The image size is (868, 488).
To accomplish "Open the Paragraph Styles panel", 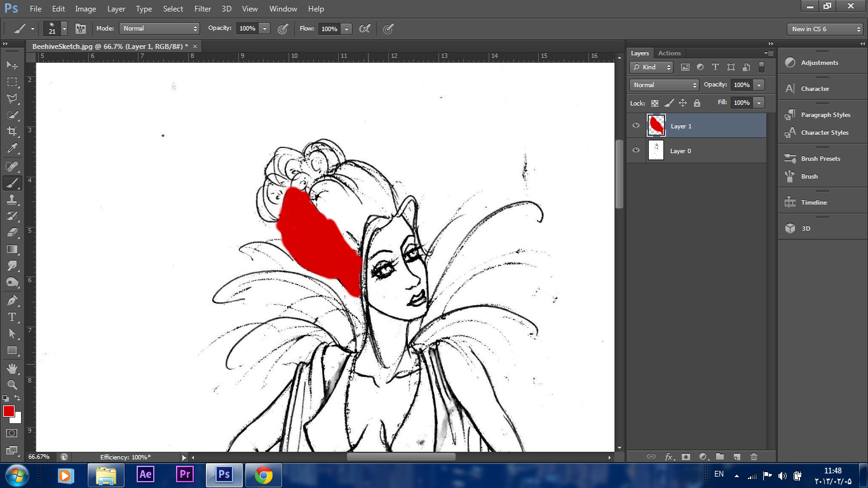I will coord(825,114).
